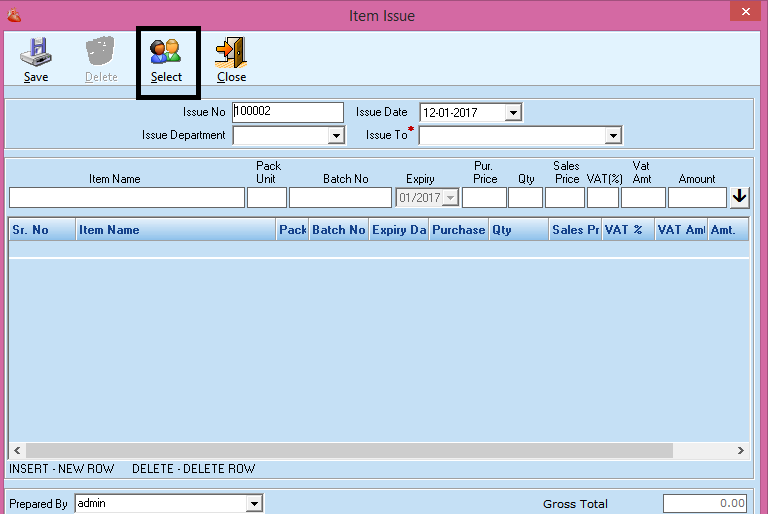Click the Batch No column header in grid
Viewport: 770px width, 514px height.
(x=338, y=230)
